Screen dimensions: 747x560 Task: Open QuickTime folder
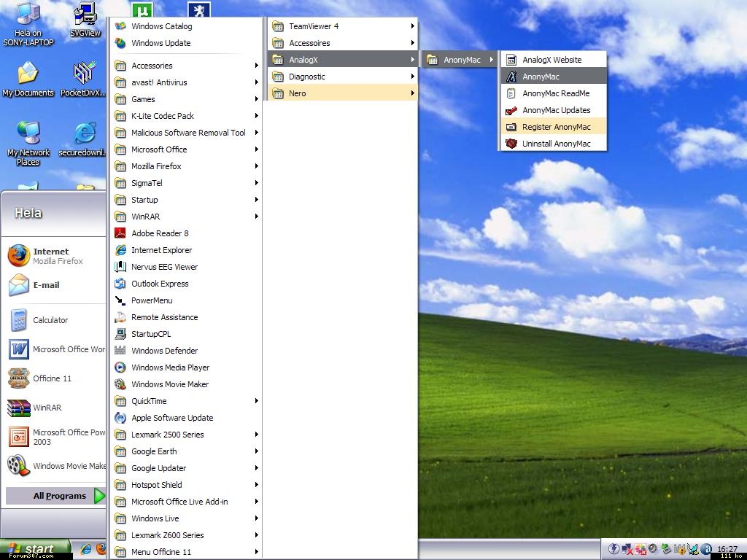[x=187, y=401]
